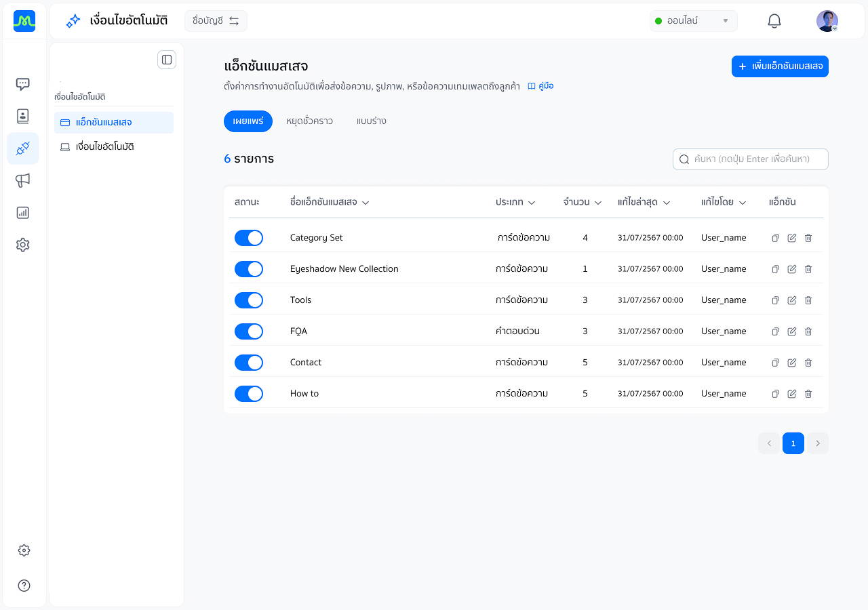Focus the ค้นหา search field
This screenshot has width=868, height=610.
751,159
